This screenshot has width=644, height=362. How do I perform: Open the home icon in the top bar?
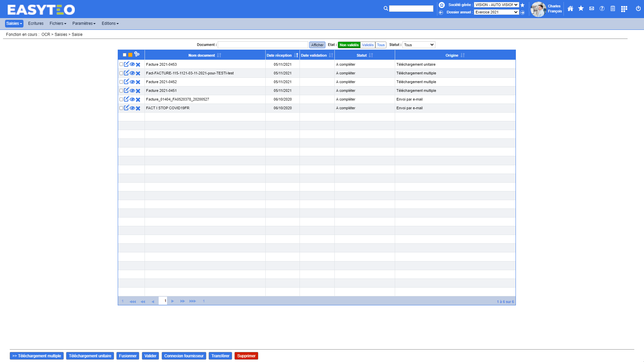(x=570, y=8)
